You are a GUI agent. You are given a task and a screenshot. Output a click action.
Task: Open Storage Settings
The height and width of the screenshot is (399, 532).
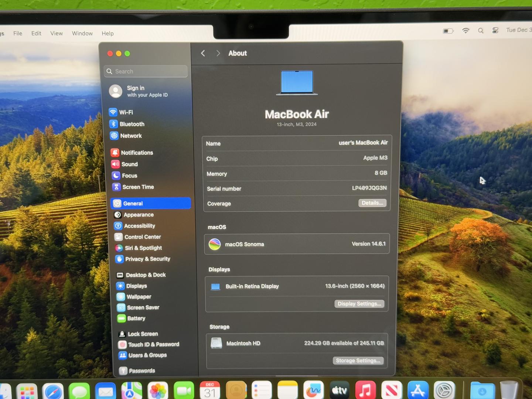[x=358, y=361]
